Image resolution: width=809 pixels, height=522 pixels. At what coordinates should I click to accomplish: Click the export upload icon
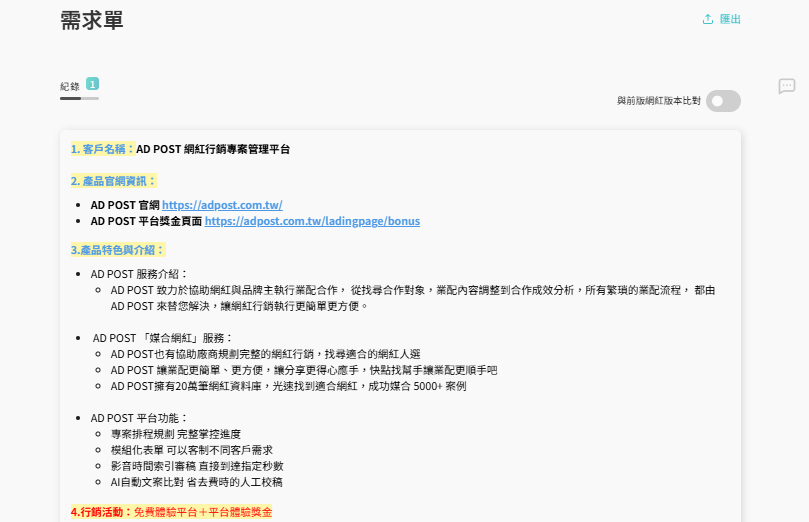pyautogui.click(x=708, y=19)
